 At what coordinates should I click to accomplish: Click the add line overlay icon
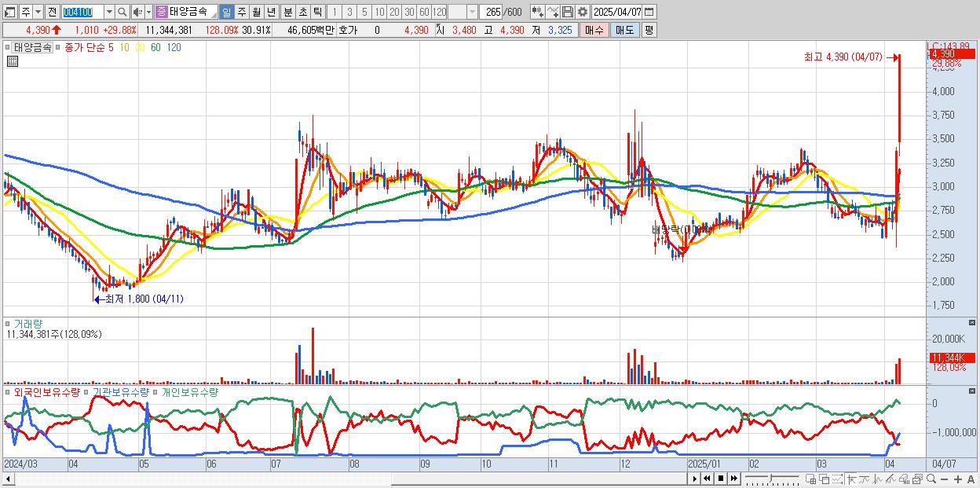pyautogui.click(x=553, y=12)
